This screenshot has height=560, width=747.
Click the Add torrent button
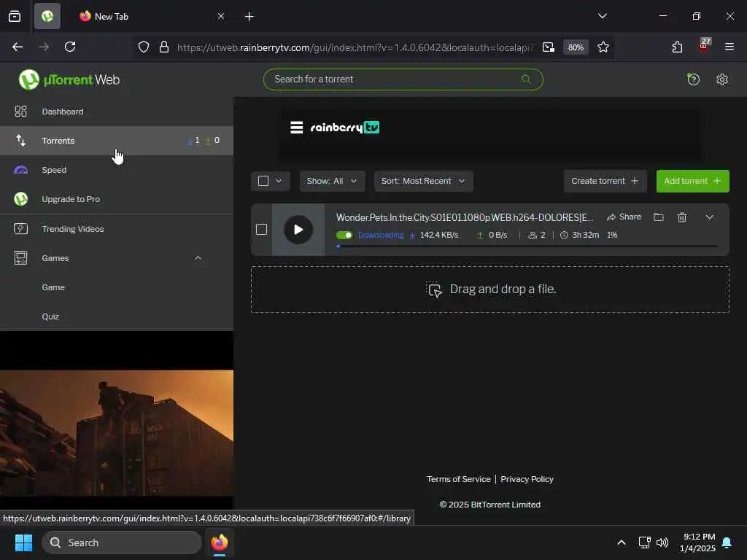[x=692, y=181]
